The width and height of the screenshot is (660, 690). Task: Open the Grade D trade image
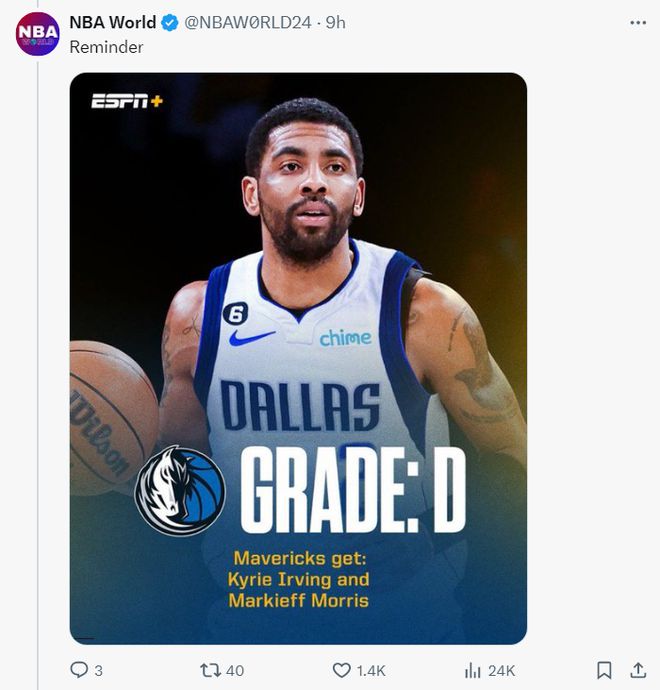(298, 359)
